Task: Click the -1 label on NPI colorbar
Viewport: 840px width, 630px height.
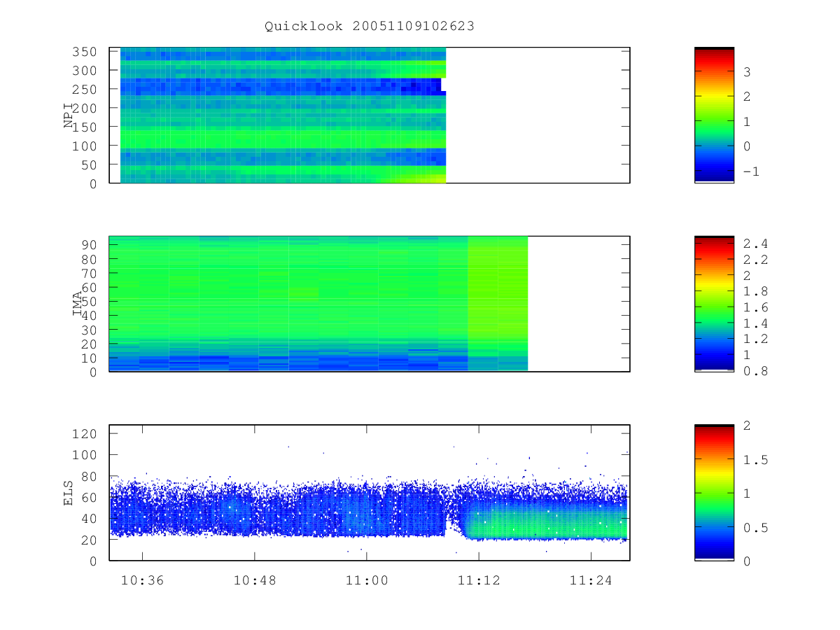Action: point(751,171)
